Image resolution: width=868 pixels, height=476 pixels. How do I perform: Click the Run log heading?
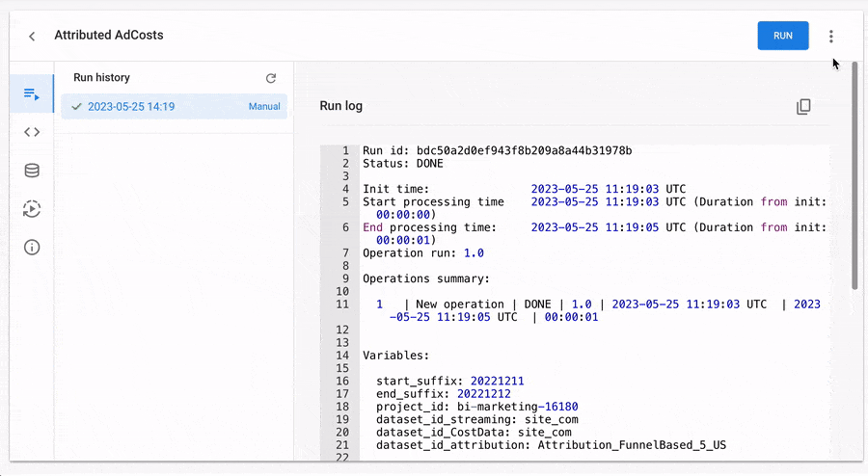coord(341,106)
